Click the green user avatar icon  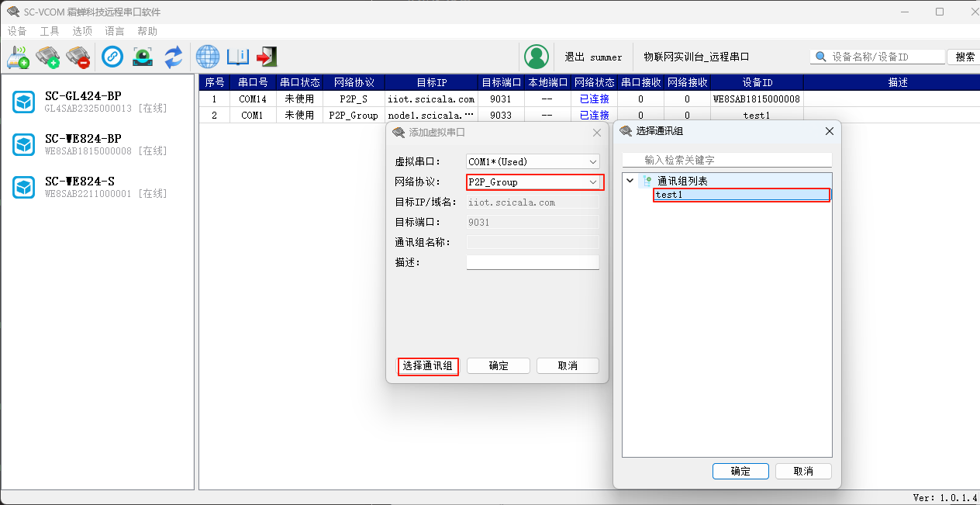[x=536, y=57]
